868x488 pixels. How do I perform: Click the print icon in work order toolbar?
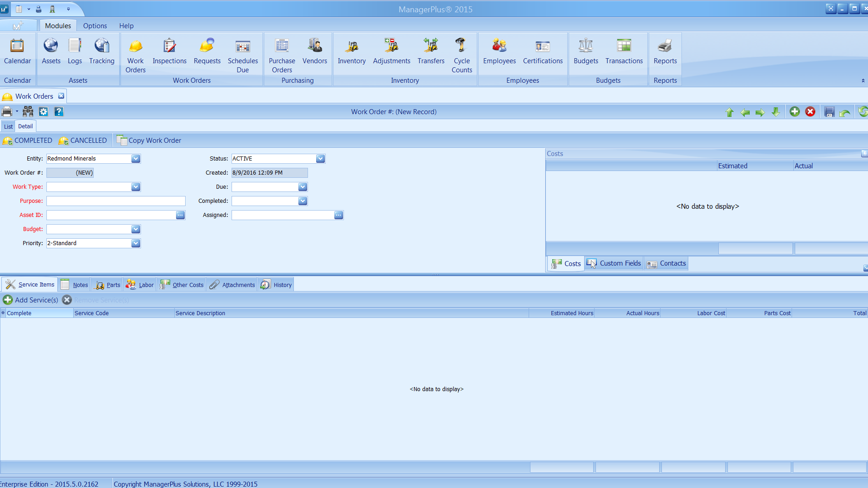(7, 111)
